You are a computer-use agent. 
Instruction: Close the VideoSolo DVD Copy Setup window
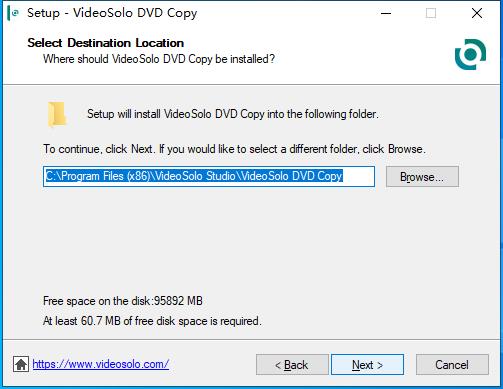[x=477, y=13]
